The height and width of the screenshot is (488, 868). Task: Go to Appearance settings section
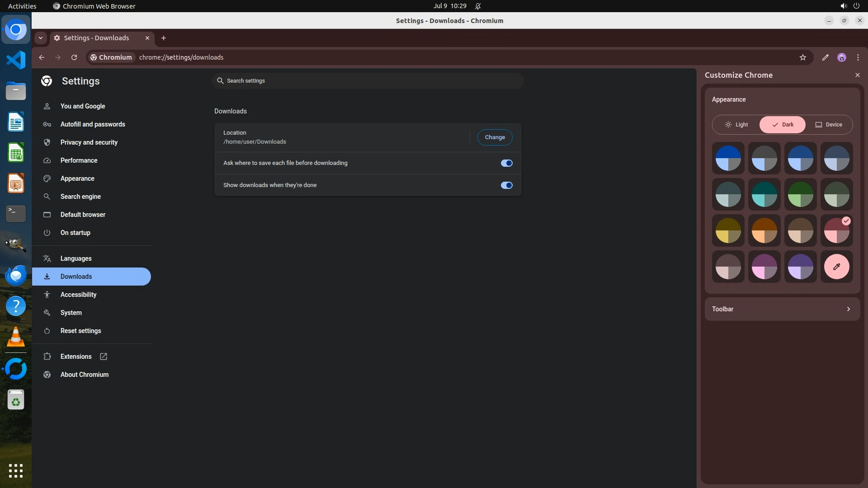coord(77,178)
